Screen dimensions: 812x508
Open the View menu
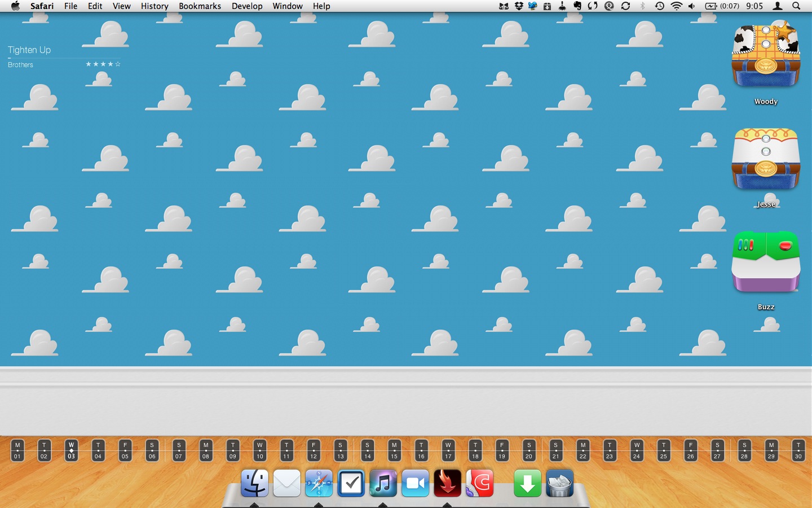pos(122,6)
